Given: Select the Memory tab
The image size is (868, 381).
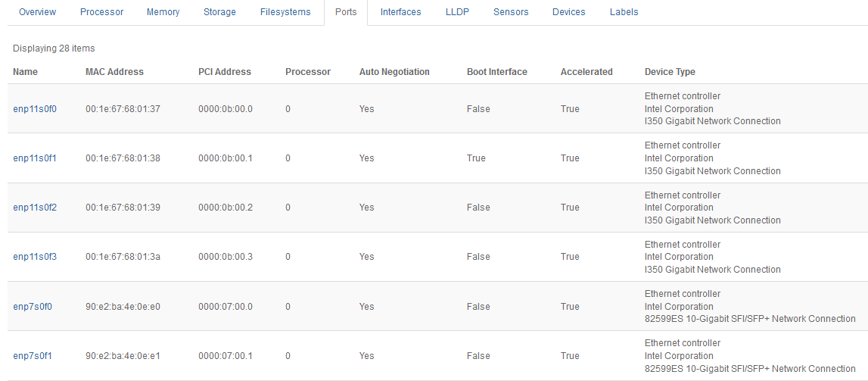Looking at the screenshot, I should tap(163, 12).
